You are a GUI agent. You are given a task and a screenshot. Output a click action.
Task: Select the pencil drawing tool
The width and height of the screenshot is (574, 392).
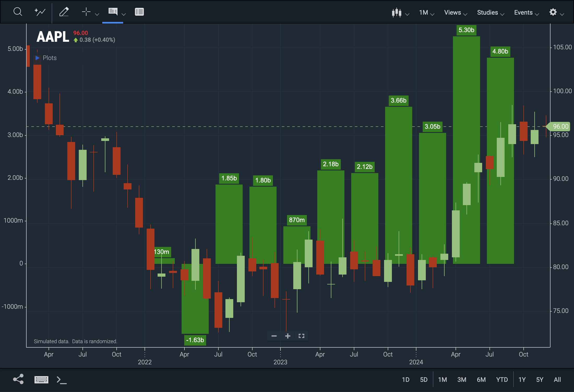tap(64, 12)
